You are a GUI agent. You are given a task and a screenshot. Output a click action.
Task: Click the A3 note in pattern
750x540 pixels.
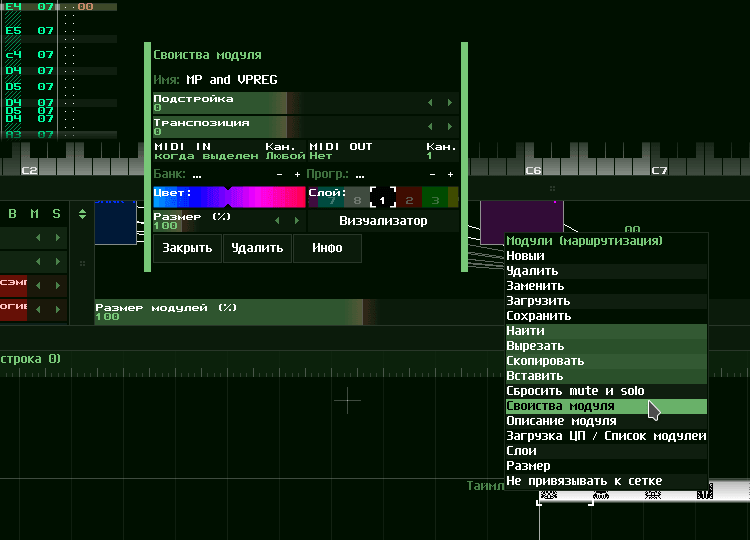pos(13,134)
